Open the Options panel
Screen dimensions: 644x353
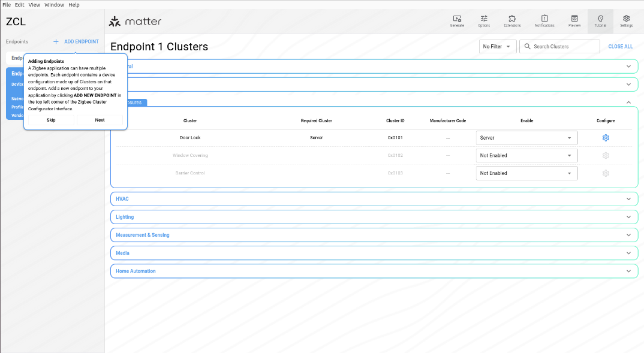pos(484,20)
